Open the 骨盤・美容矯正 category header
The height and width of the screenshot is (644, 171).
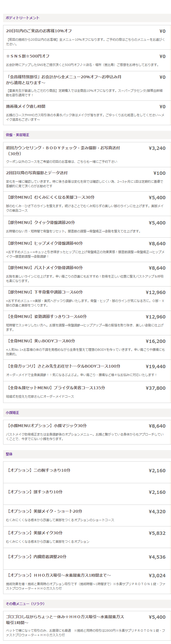(17, 135)
